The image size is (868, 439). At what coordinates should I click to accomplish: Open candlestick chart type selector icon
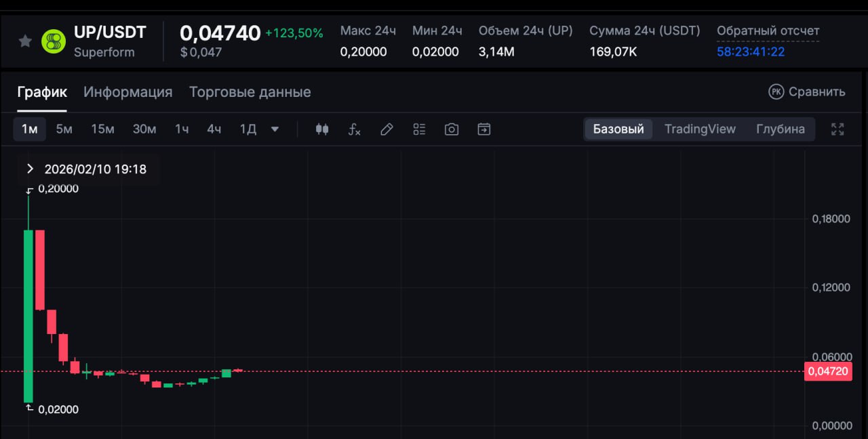pyautogui.click(x=322, y=129)
